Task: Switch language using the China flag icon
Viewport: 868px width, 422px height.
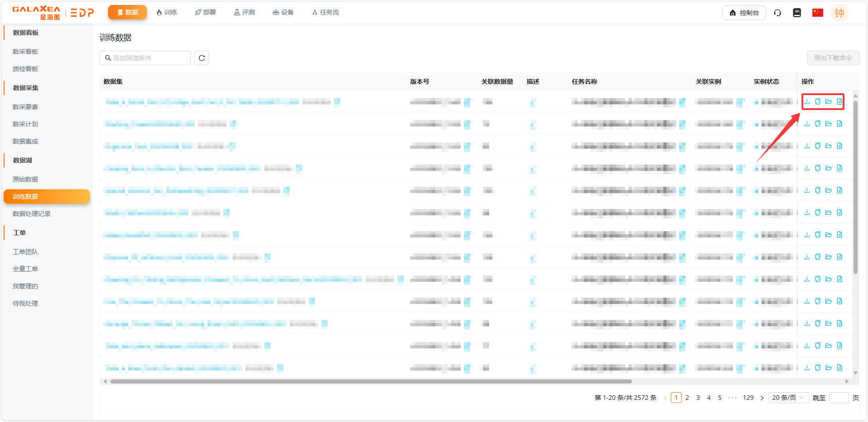Action: pyautogui.click(x=817, y=13)
